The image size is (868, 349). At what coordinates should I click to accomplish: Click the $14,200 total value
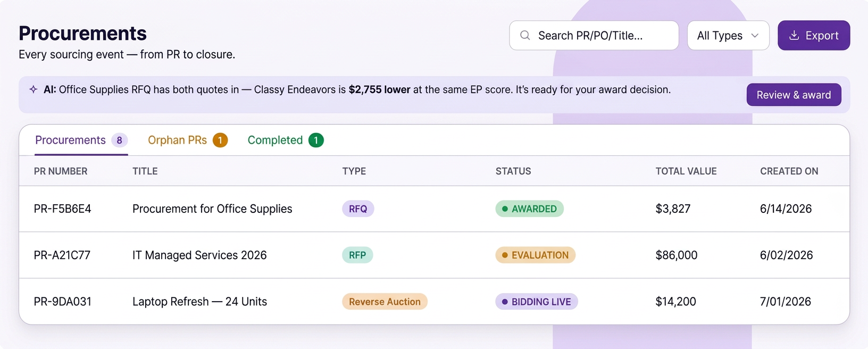[676, 301]
